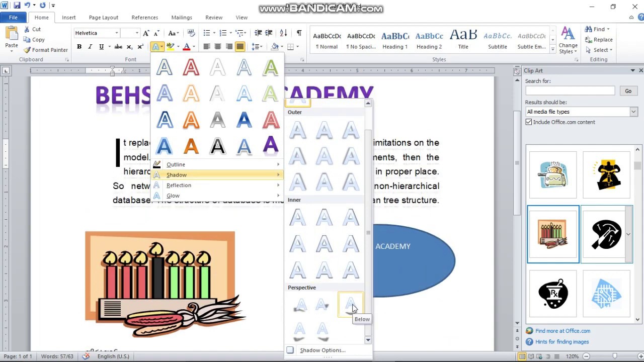Image resolution: width=644 pixels, height=362 pixels.
Task: Click the zoom slider handle
Action: [614, 356]
